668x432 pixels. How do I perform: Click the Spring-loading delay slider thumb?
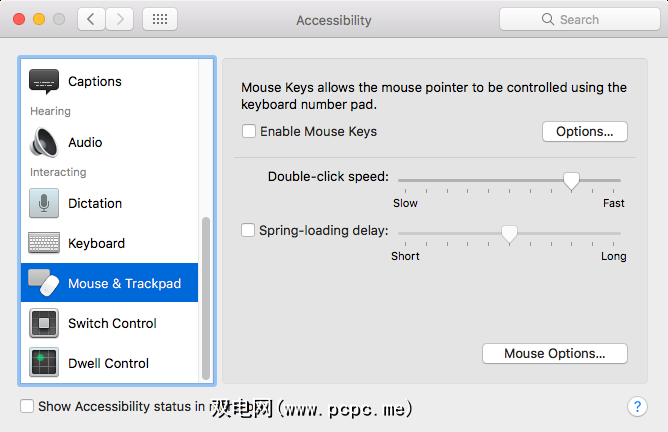coord(509,233)
